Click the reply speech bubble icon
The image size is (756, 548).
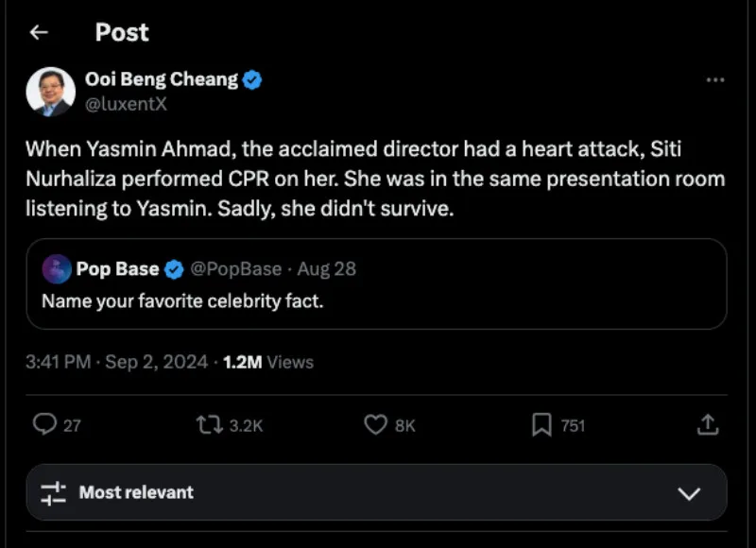pos(44,425)
